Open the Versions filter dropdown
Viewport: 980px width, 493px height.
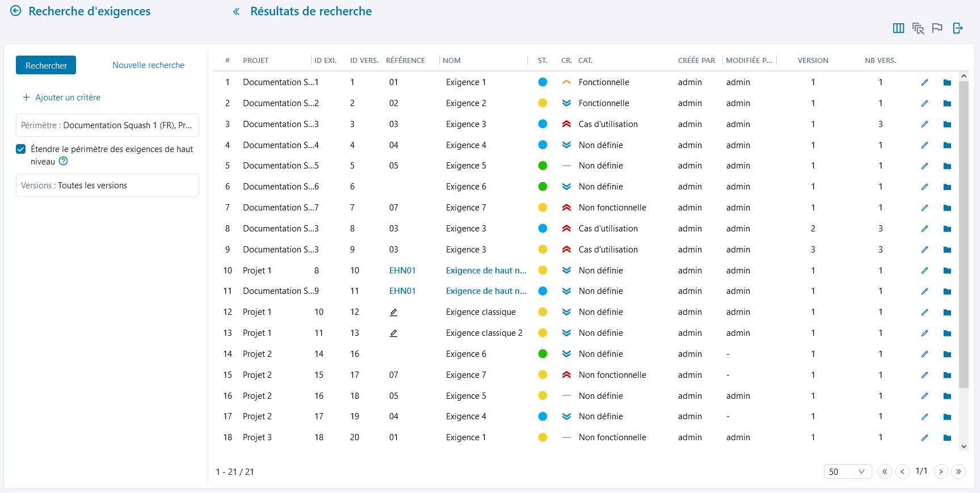click(107, 186)
